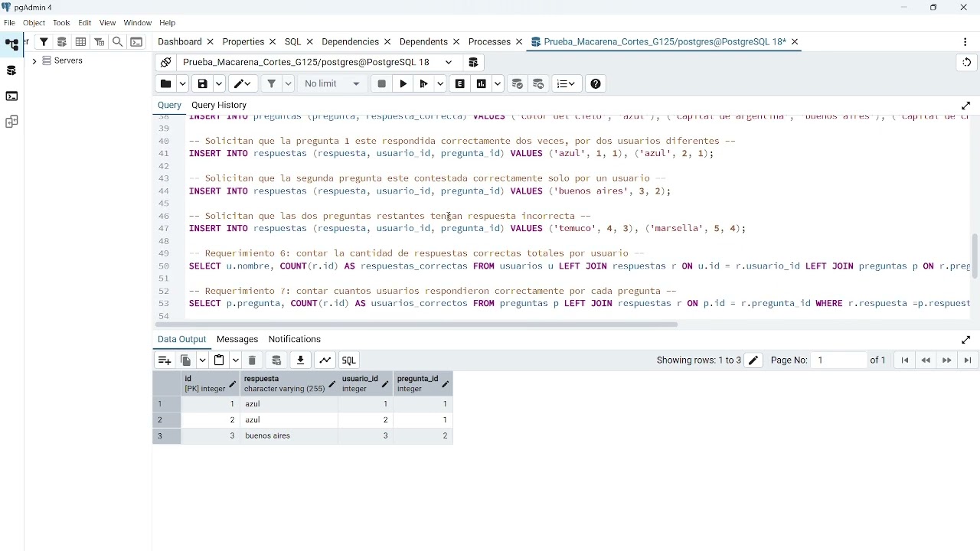Click the Search Objects magnifier icon
Screen dimensions: 980x551
pyautogui.click(x=118, y=42)
